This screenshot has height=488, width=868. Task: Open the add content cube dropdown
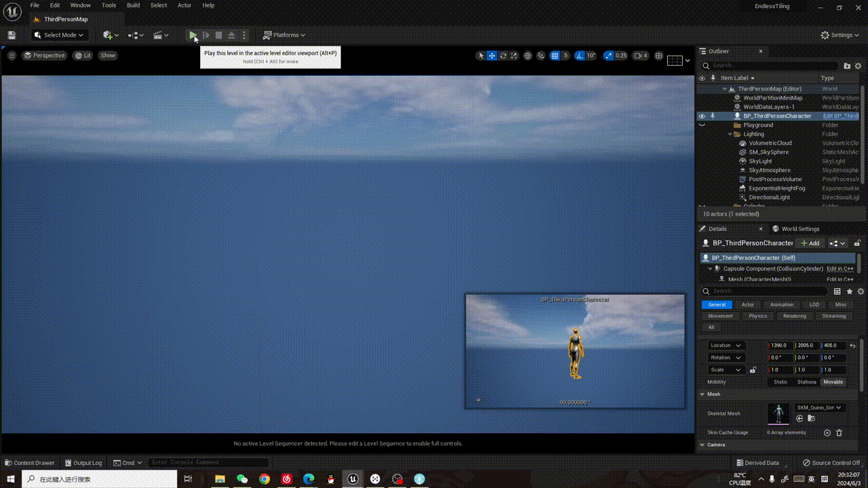pos(111,35)
